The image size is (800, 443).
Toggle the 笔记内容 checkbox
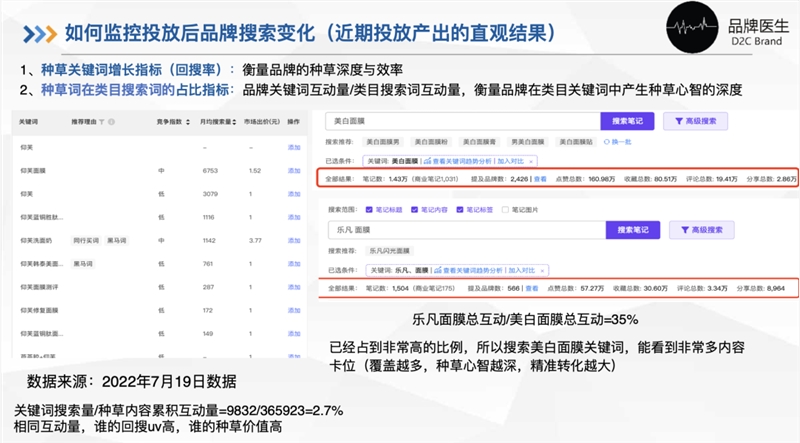tap(414, 210)
